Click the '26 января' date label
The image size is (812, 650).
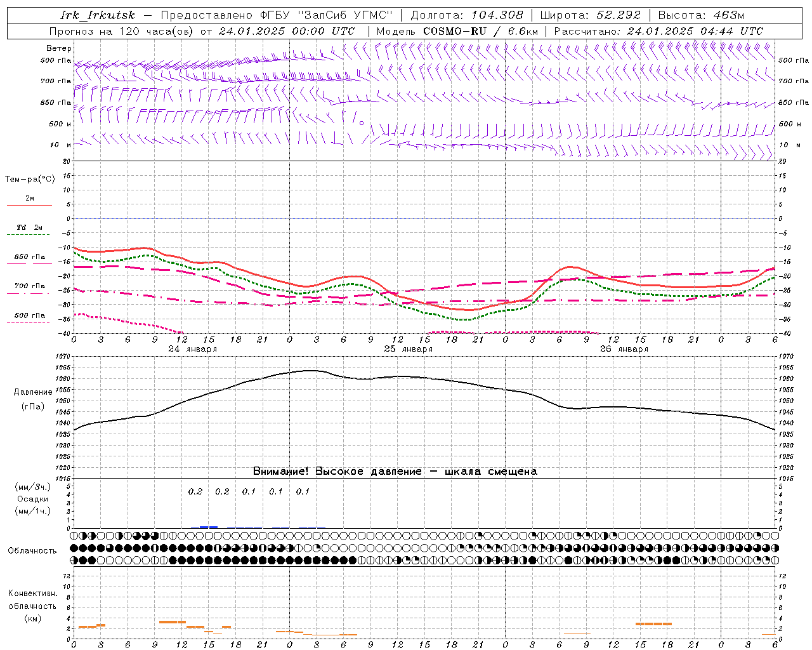click(624, 349)
